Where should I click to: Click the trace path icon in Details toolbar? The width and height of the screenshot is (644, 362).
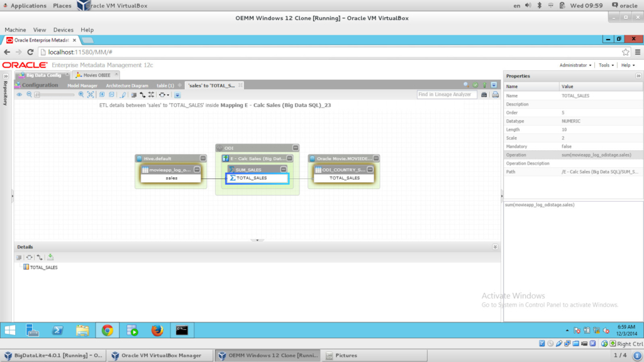tap(40, 257)
